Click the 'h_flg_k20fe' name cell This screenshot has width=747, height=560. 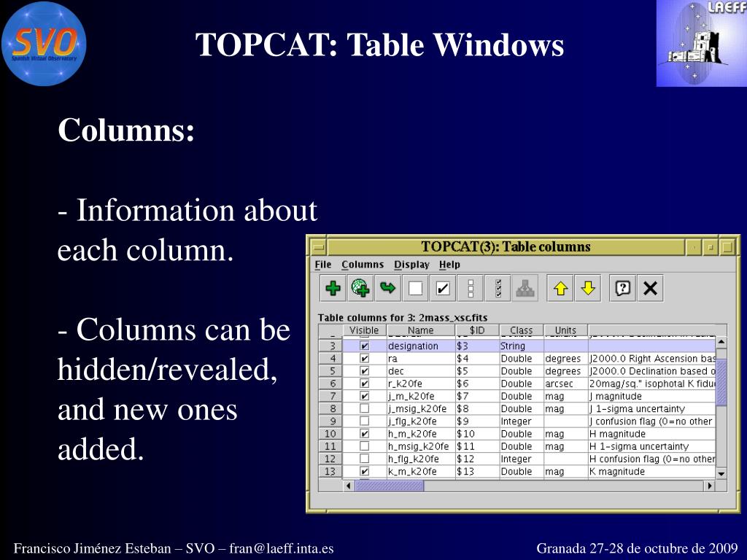tap(421, 459)
